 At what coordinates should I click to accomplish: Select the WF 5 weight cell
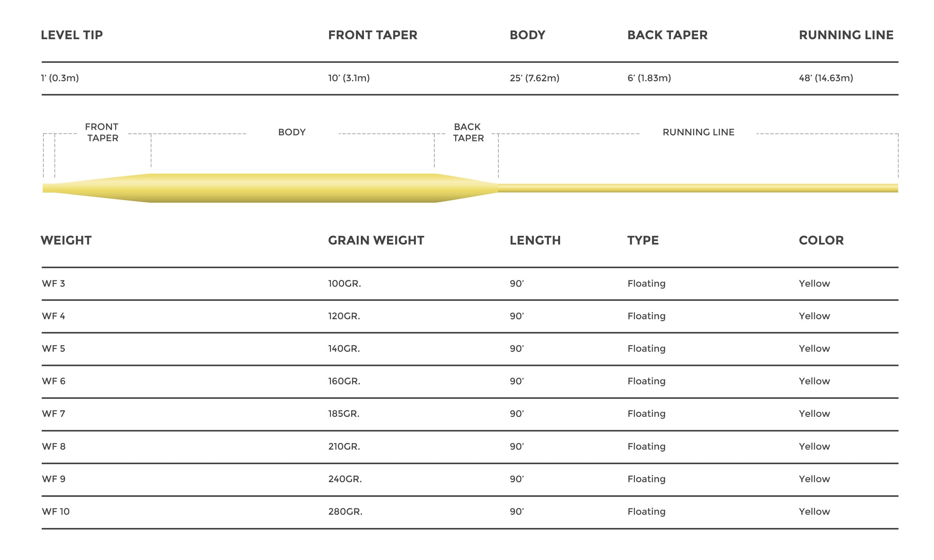(53, 349)
